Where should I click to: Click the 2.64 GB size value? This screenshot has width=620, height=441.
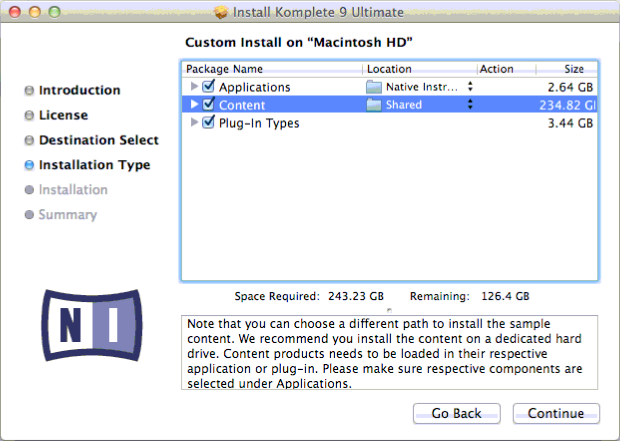(x=570, y=87)
